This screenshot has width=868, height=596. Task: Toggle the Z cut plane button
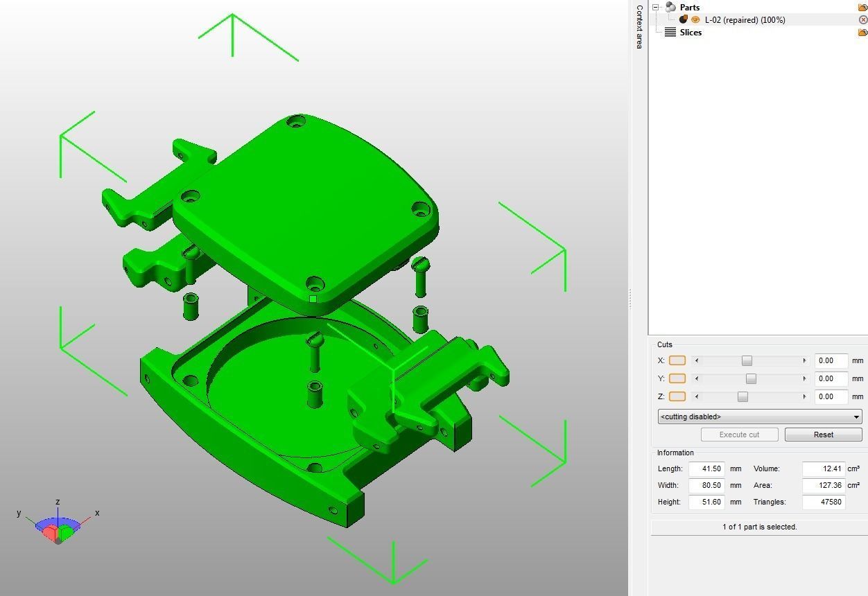[677, 396]
